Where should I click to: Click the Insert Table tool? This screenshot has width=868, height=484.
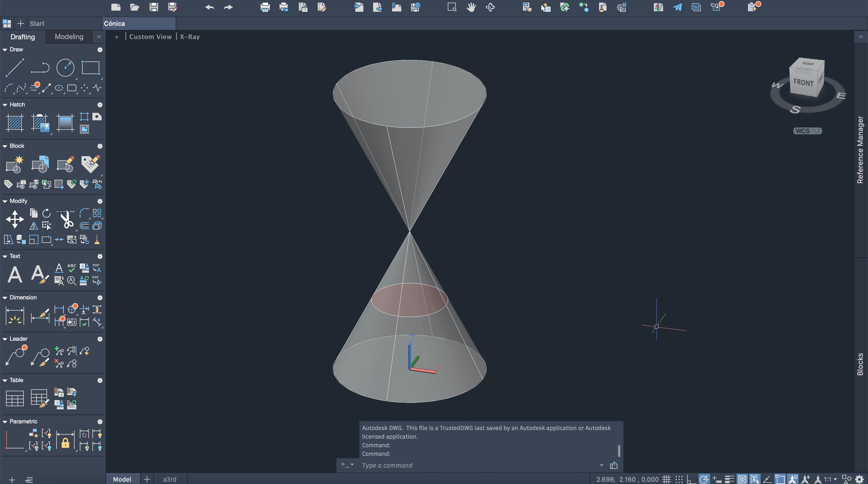tap(15, 398)
